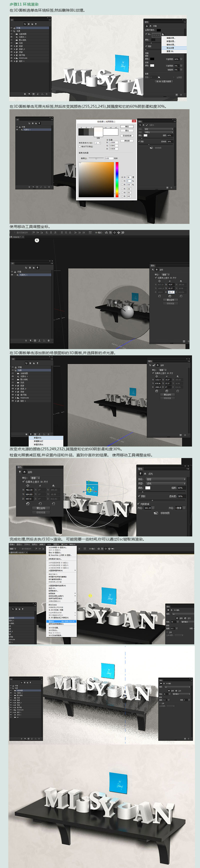The height and width of the screenshot is (868, 200).
Task: Expand MISSYUAN item in 3D panel beside IBL menu
Action: [x=15, y=58]
